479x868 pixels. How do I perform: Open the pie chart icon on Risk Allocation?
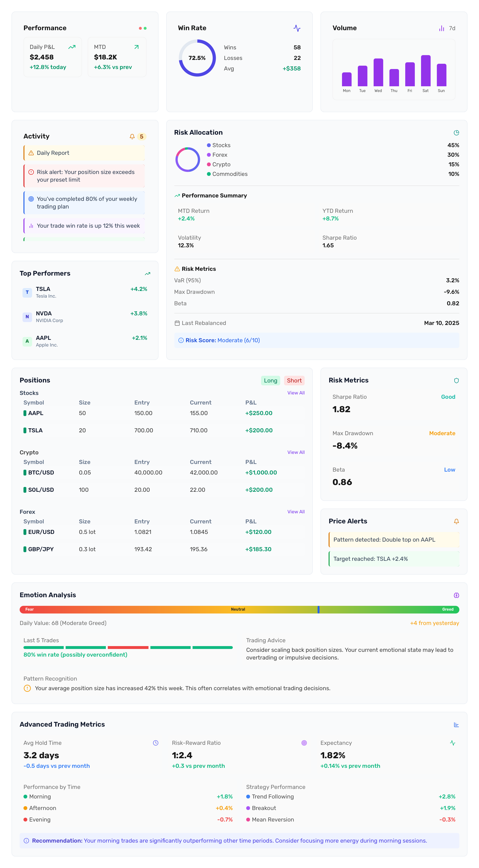[456, 133]
